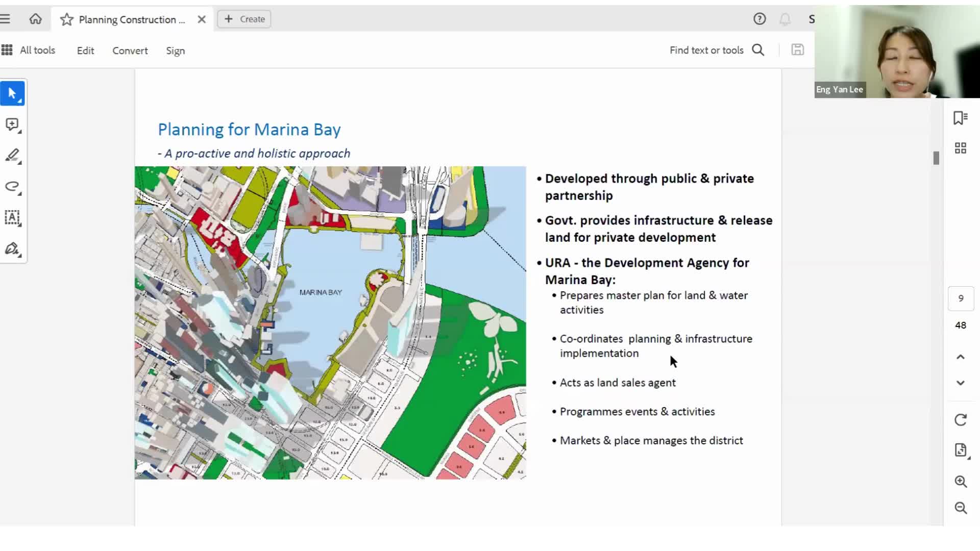Click the rotate page icon
This screenshot has height=551, width=980.
[x=960, y=420]
